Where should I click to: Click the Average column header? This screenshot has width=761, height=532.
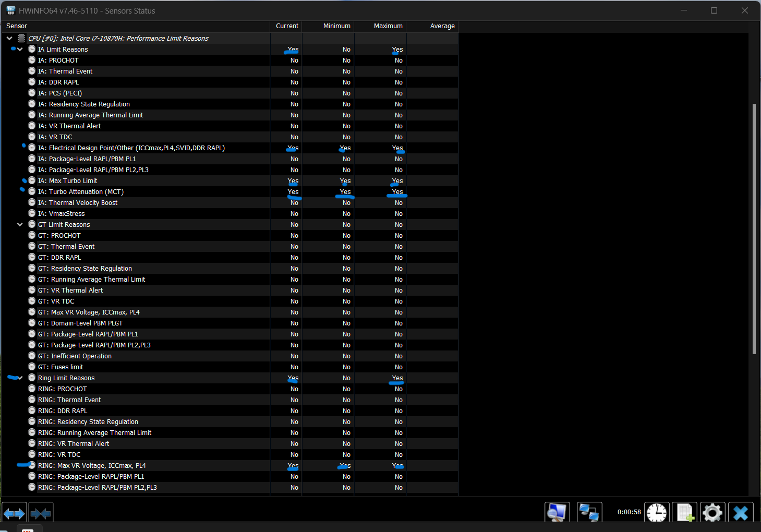tap(432, 26)
